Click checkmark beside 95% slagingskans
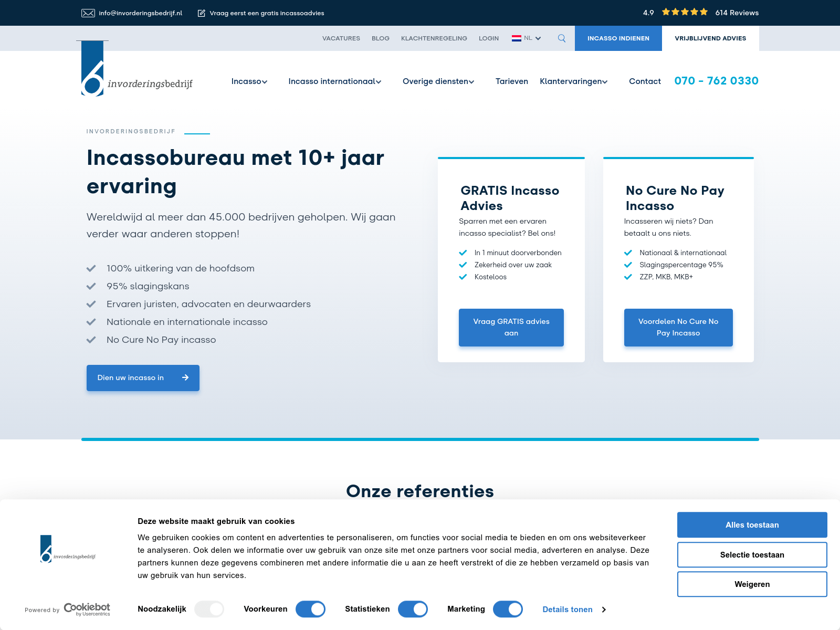Image resolution: width=840 pixels, height=630 pixels. tap(91, 286)
